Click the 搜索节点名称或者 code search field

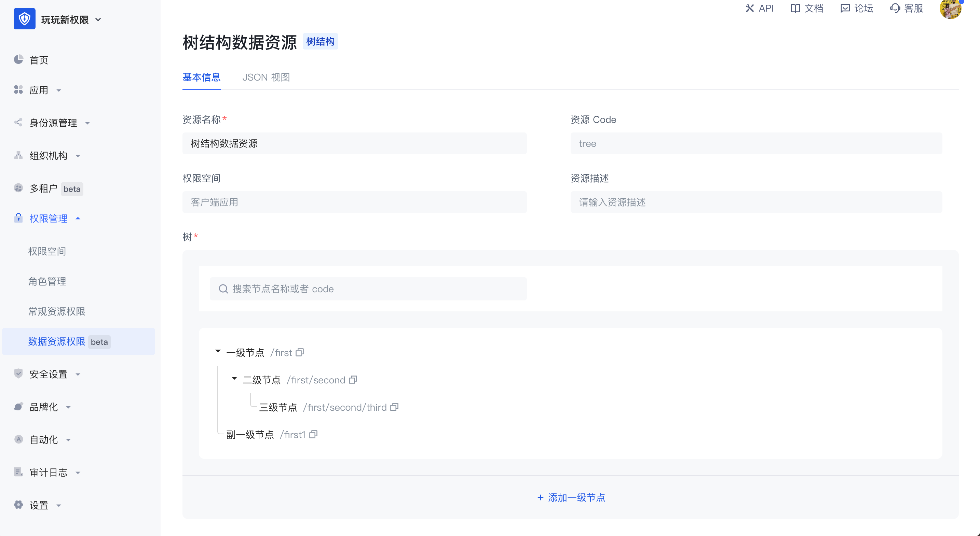tap(368, 288)
